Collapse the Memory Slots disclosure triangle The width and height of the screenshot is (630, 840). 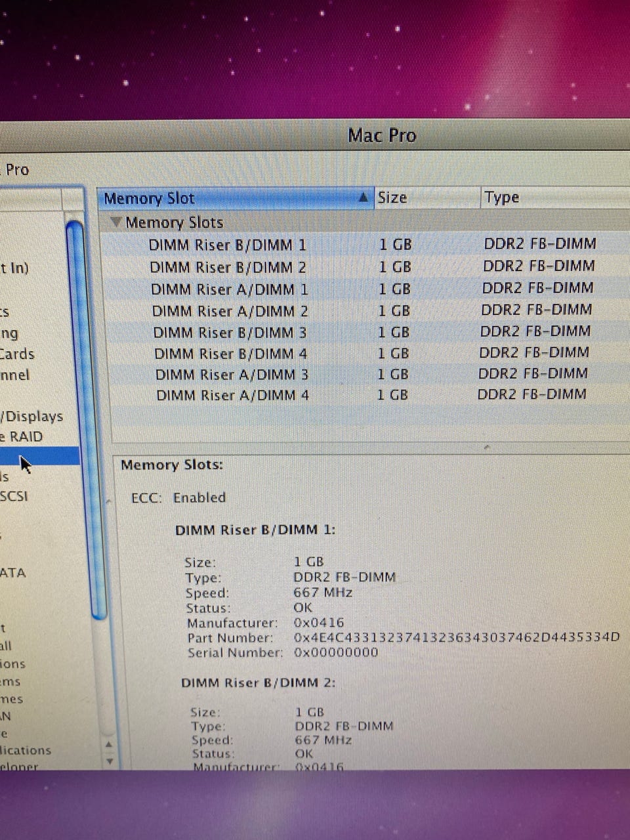(x=116, y=222)
